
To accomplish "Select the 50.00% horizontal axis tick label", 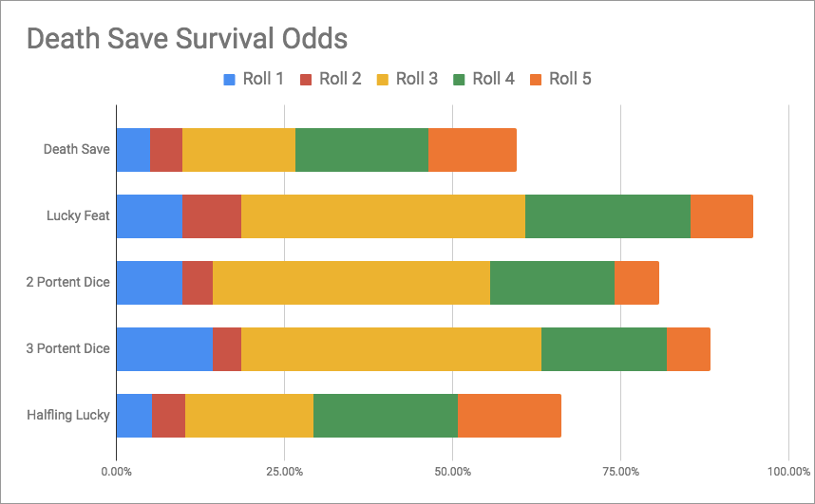I will tap(452, 472).
